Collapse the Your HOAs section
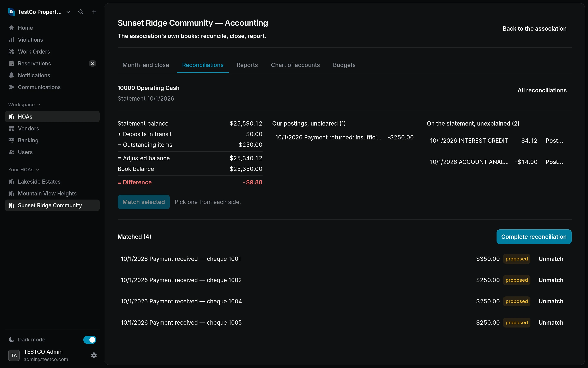 pos(23,170)
